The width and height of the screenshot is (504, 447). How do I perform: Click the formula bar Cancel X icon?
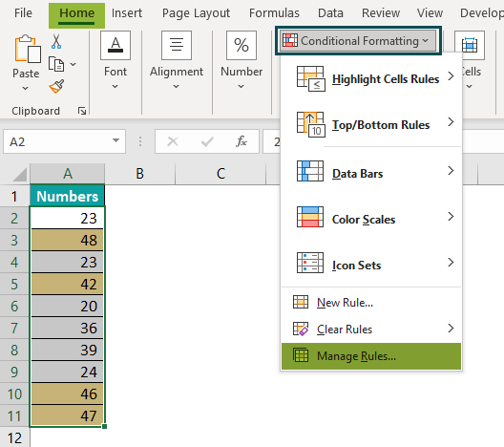point(173,141)
